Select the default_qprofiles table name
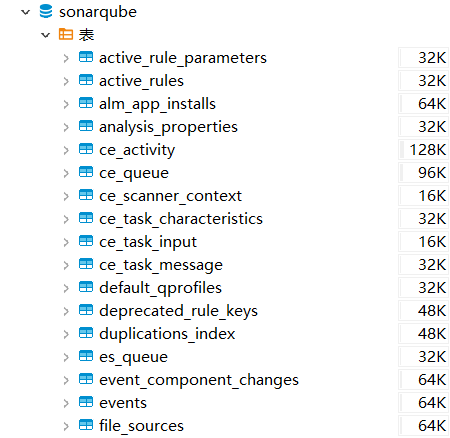This screenshot has height=438, width=450. [160, 288]
